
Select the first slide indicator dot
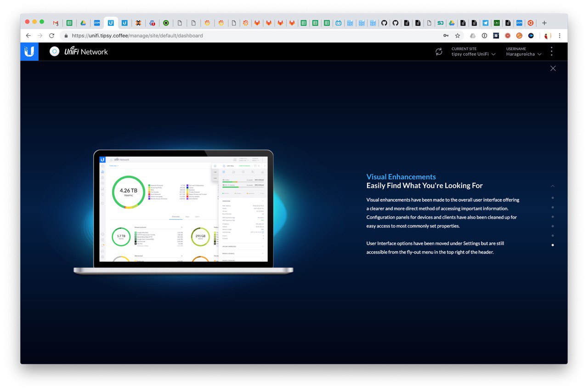pyautogui.click(x=553, y=198)
